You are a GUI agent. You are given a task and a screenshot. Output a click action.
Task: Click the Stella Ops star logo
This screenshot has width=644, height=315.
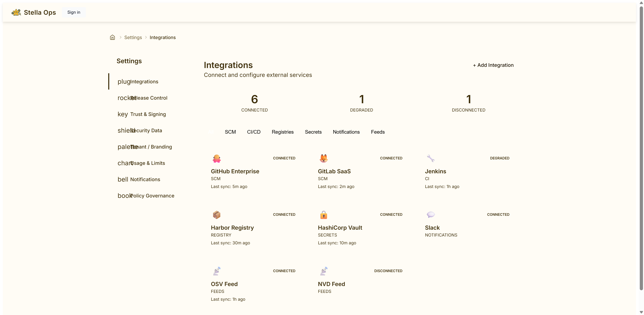click(16, 12)
